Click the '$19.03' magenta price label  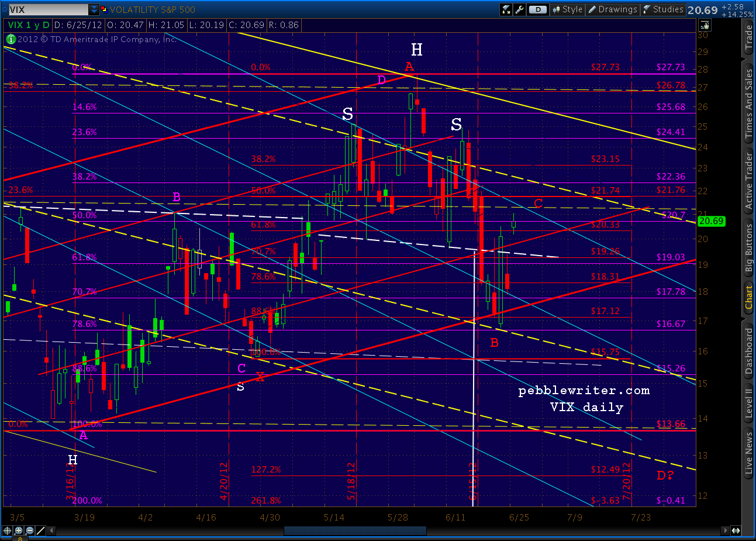pyautogui.click(x=671, y=257)
